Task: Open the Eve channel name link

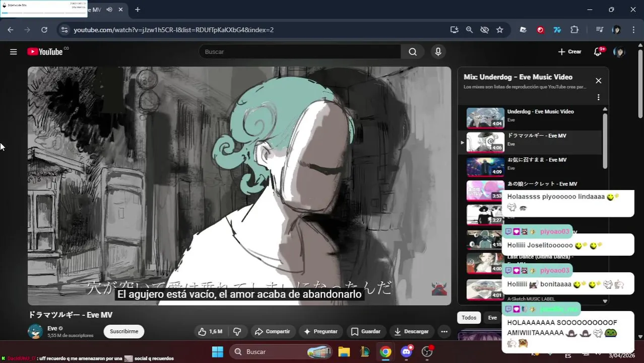Action: [x=52, y=328]
